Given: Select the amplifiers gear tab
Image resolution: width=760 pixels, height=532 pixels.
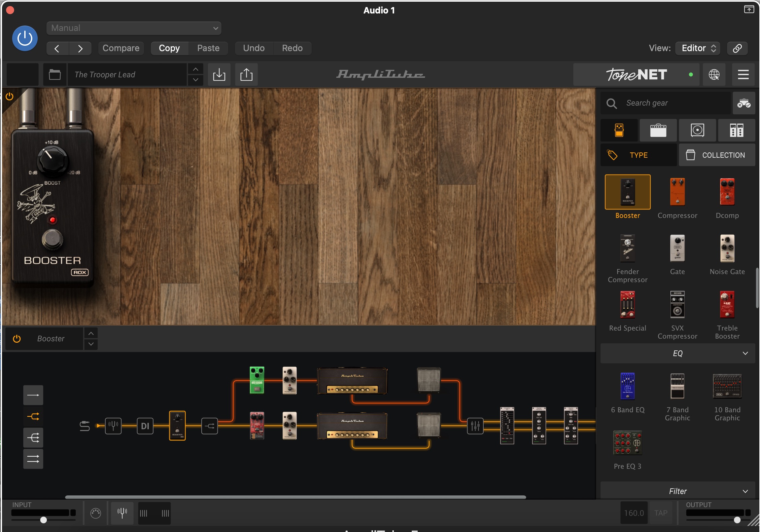Looking at the screenshot, I should click(x=658, y=130).
